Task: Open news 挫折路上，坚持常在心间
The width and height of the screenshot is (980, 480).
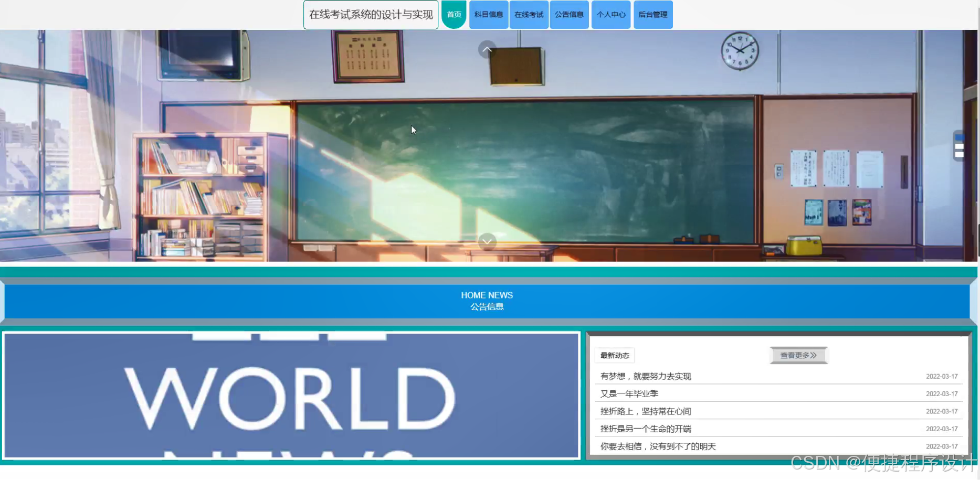Action: point(646,411)
